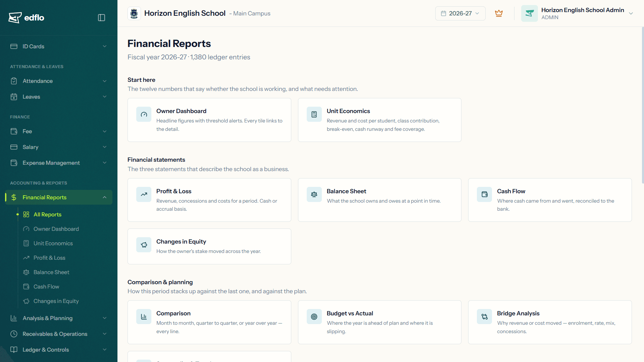
Task: Click the Receivables & Operations clock icon
Action: pyautogui.click(x=14, y=334)
